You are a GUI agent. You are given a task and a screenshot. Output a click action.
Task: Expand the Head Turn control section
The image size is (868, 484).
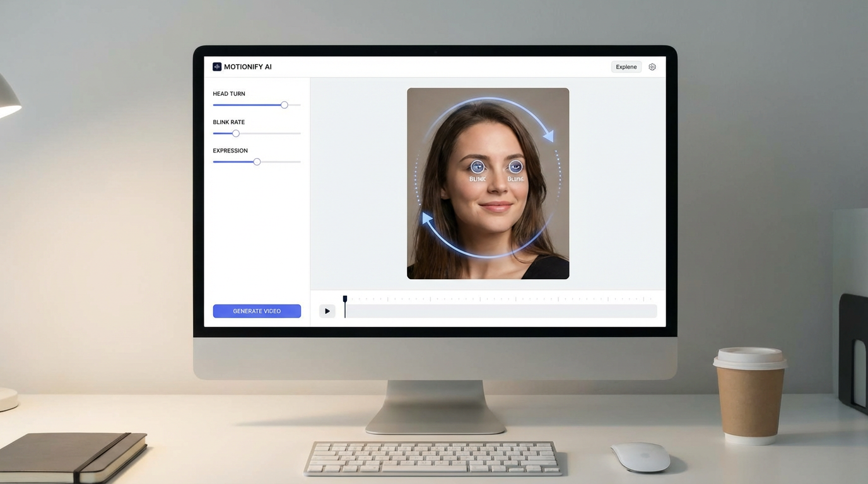pyautogui.click(x=229, y=93)
